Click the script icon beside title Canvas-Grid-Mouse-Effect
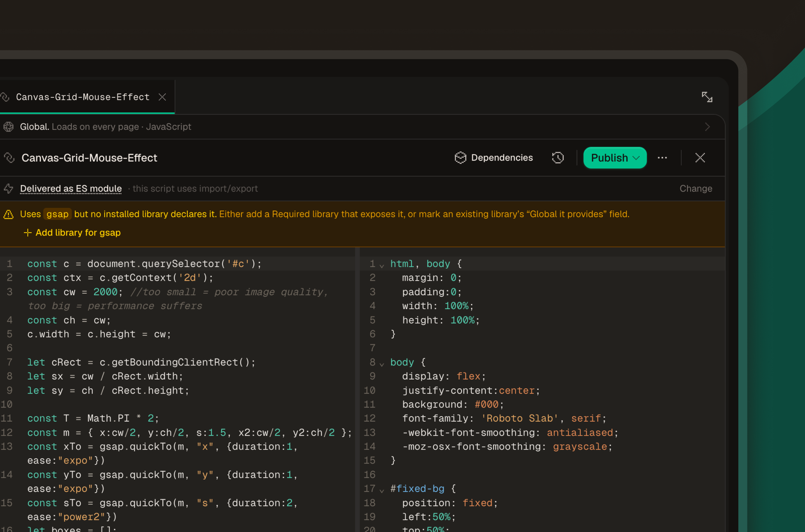 point(9,158)
